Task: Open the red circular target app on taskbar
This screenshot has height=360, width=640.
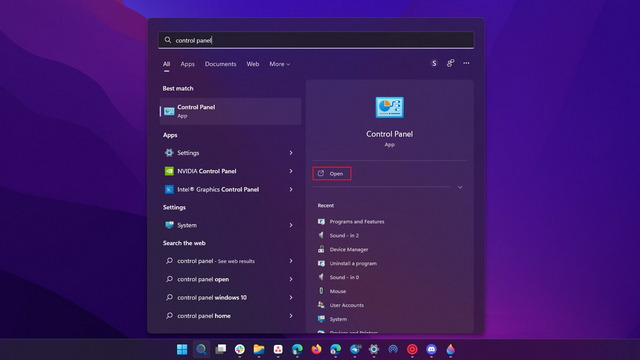Action: (412, 349)
